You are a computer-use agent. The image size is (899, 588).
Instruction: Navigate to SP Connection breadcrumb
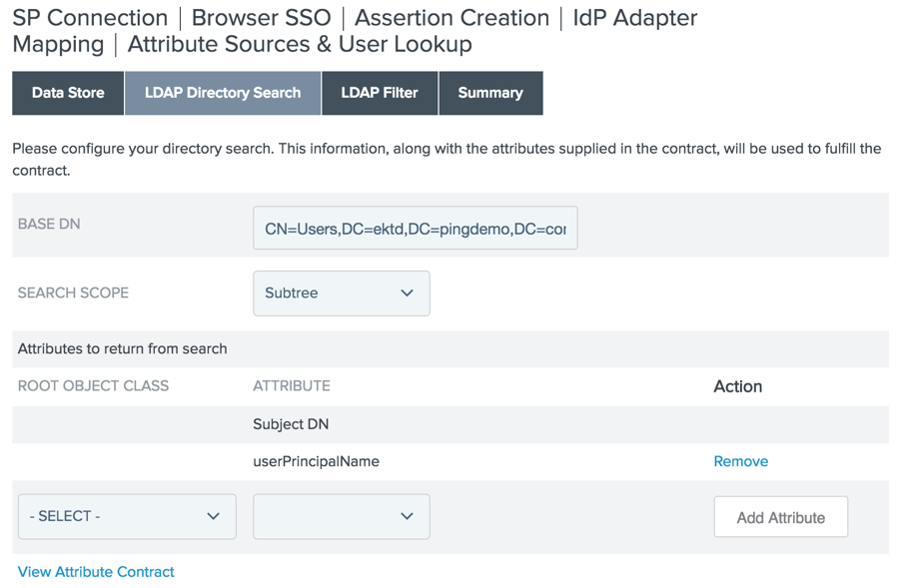[x=89, y=17]
